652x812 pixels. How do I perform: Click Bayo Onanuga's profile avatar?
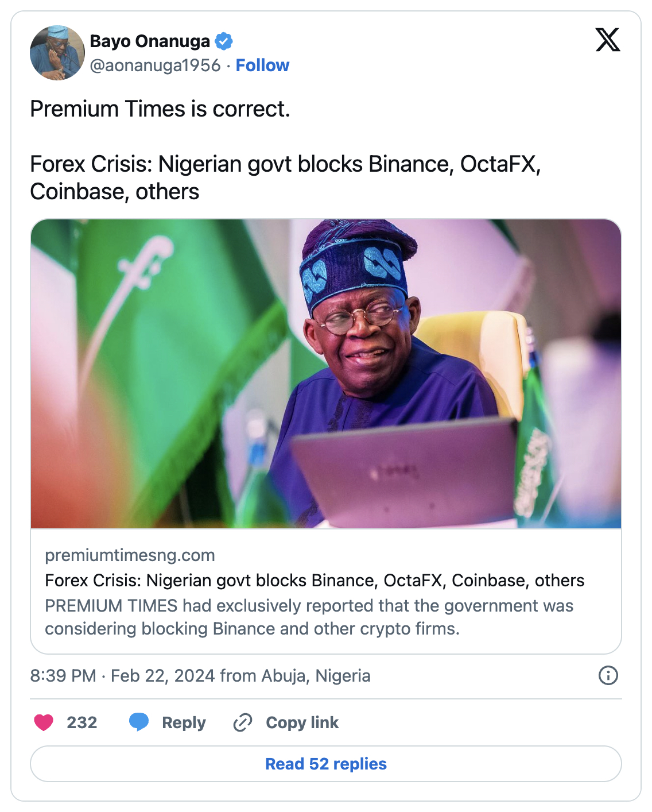point(57,53)
